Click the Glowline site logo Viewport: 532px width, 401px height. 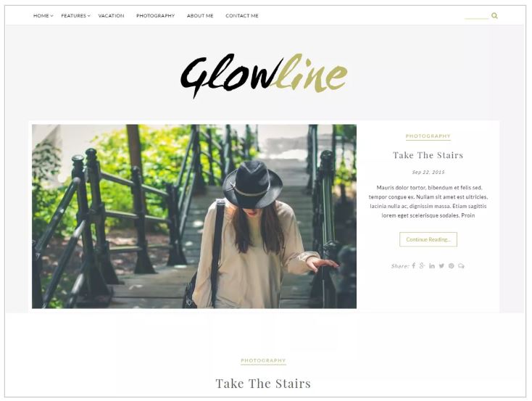(x=264, y=75)
